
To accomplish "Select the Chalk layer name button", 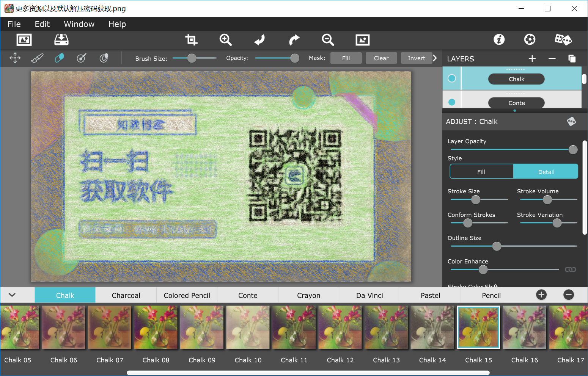I will (x=516, y=79).
